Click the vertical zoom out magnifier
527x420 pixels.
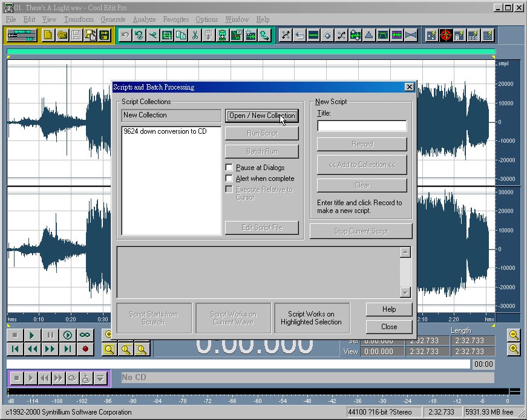tap(514, 335)
